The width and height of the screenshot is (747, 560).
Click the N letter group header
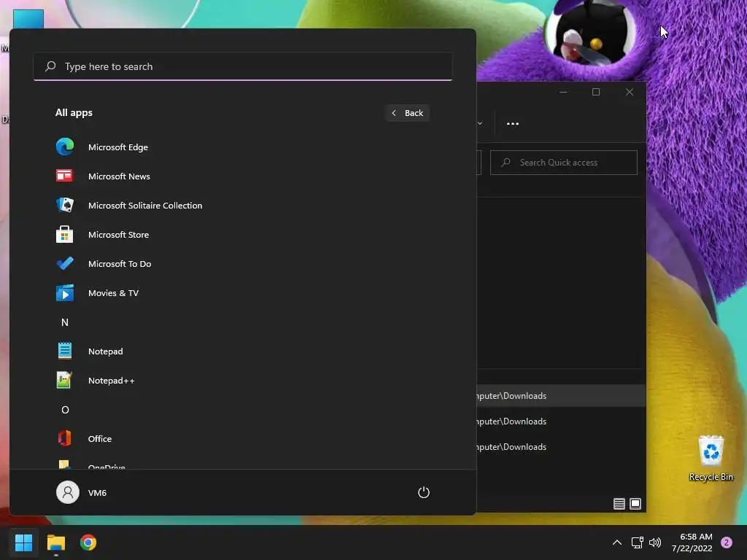(65, 322)
